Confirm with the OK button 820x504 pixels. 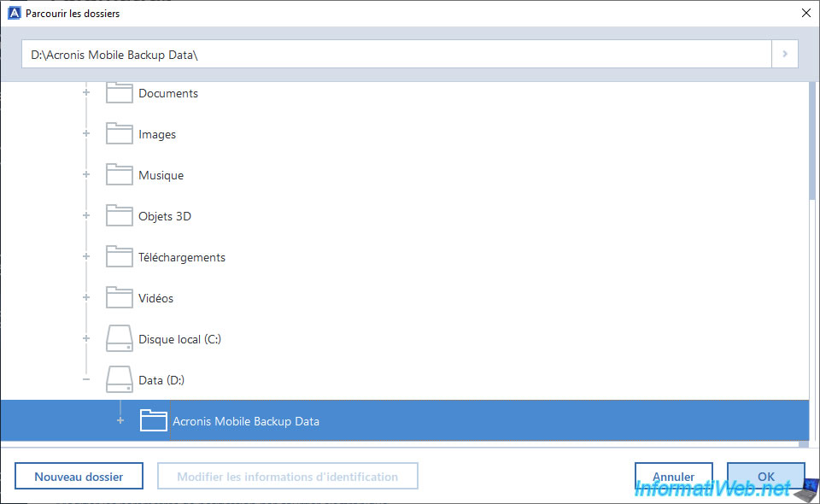click(x=765, y=477)
